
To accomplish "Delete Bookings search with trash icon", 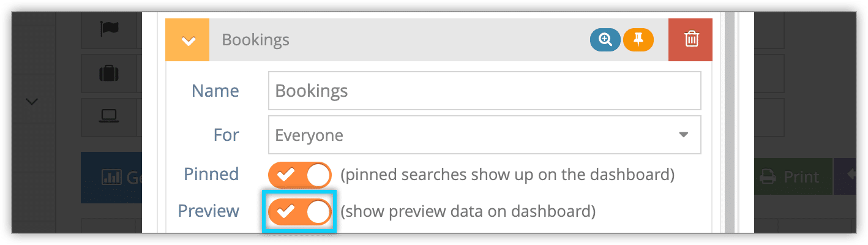I will coord(690,40).
